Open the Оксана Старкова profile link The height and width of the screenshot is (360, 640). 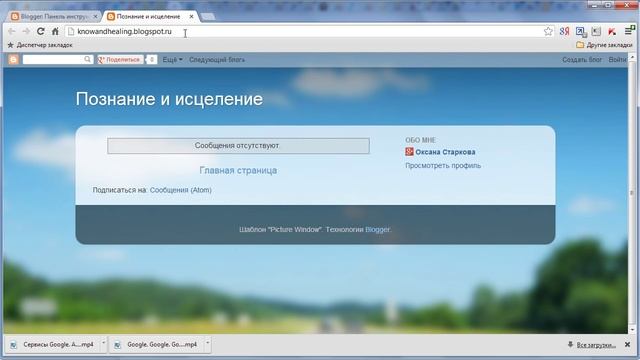445,152
